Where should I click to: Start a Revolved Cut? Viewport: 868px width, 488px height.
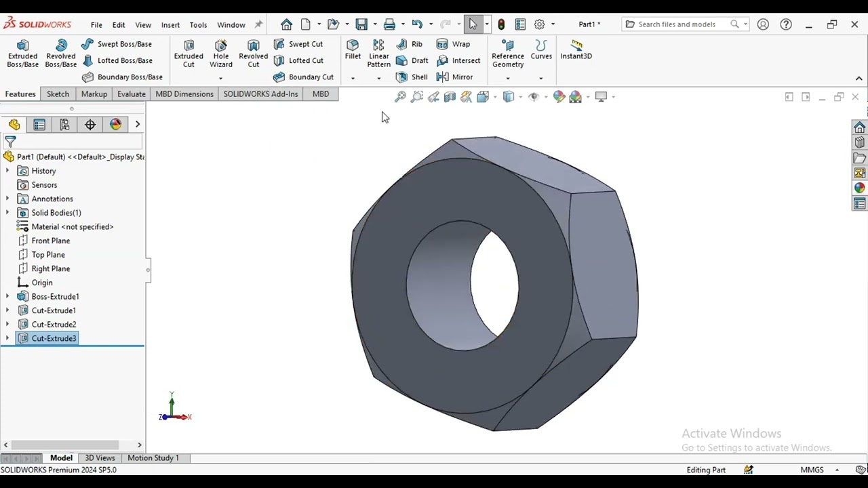[254, 54]
